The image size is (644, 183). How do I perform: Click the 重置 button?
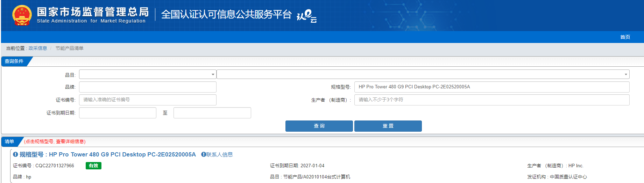pos(388,126)
